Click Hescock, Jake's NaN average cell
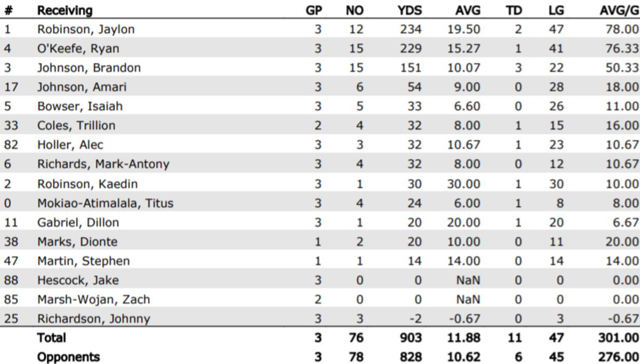Viewport: 640px width, 364px height. 468,280
